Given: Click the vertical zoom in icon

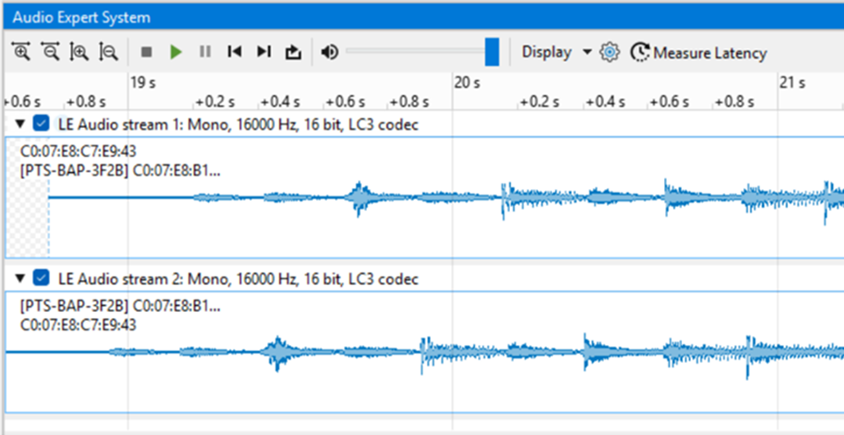Looking at the screenshot, I should coord(80,52).
